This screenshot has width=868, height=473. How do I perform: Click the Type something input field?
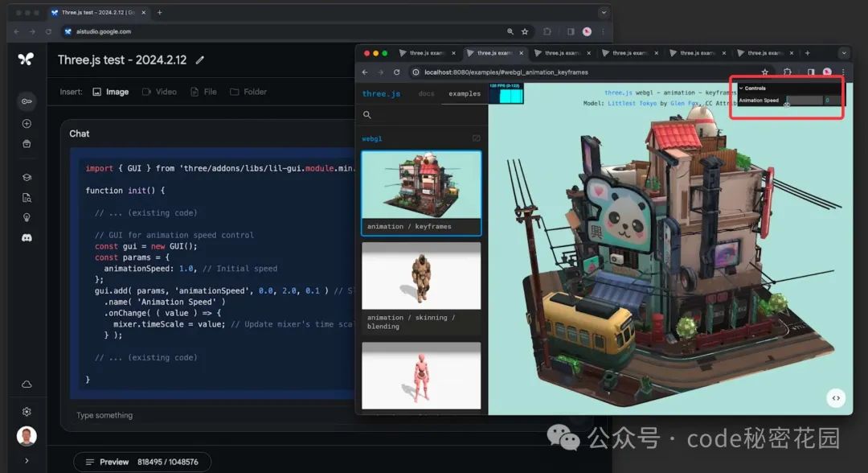[211, 415]
